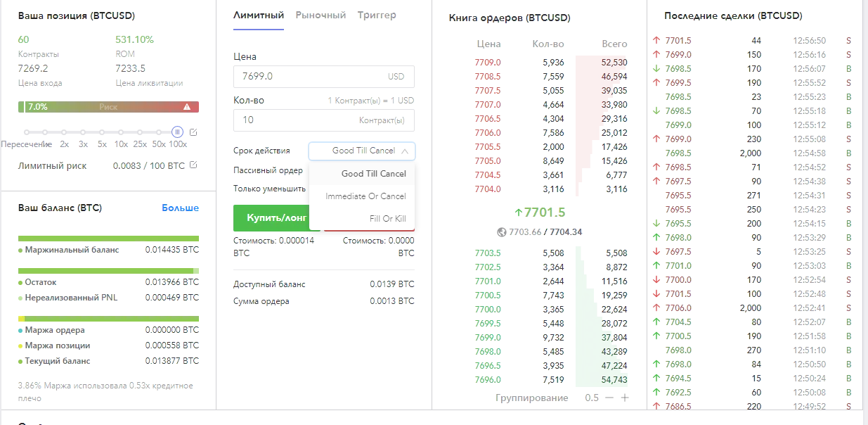Viewport: 868px width, 425px height.
Task: Click the 2,000 quantity trade at 12:54:58
Action: [x=750, y=153]
